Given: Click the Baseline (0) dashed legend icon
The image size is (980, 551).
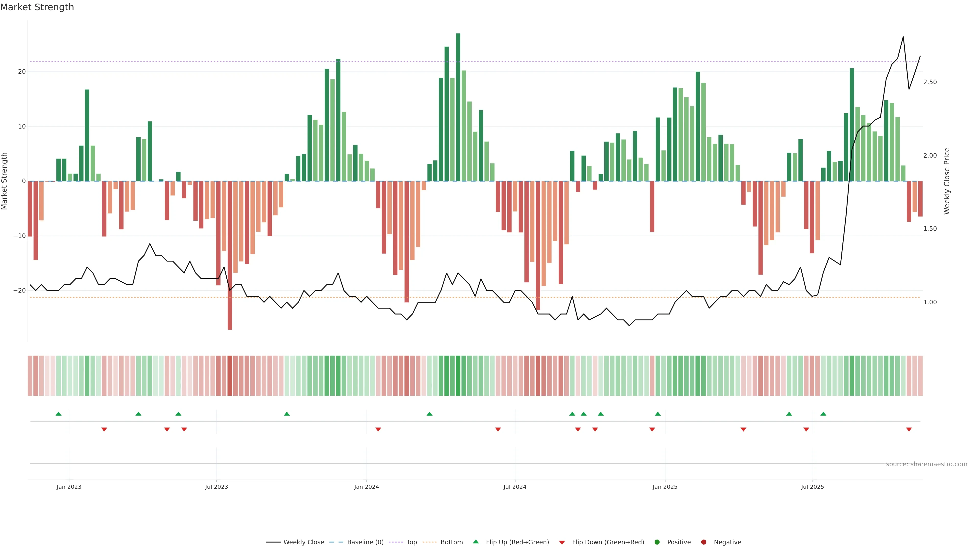Looking at the screenshot, I should [336, 542].
